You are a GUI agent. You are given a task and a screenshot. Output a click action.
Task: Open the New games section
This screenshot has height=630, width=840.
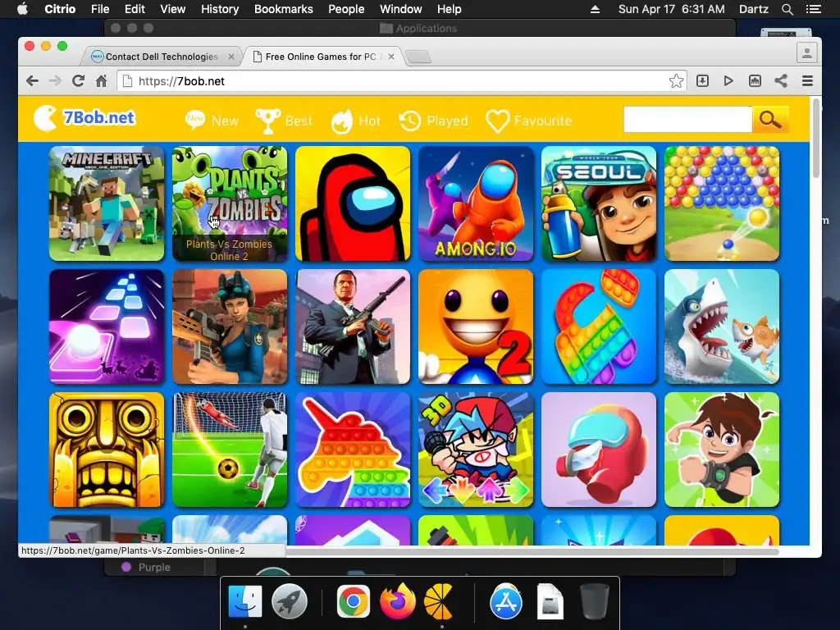[212, 120]
